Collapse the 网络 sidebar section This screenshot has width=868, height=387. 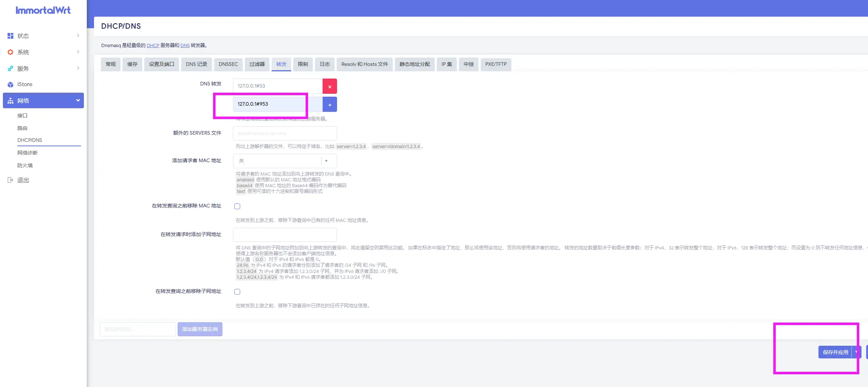(78, 100)
